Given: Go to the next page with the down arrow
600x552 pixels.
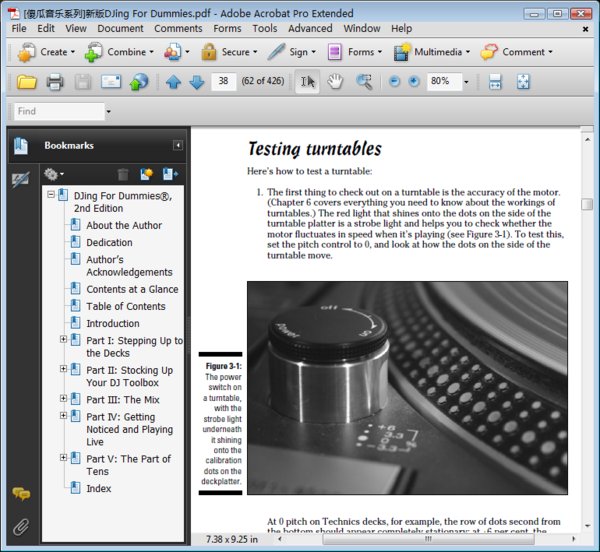Looking at the screenshot, I should point(197,82).
